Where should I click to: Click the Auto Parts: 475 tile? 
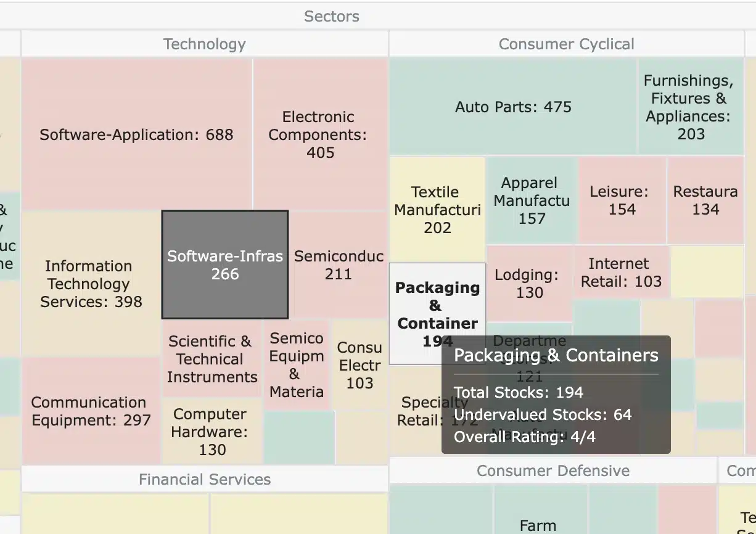pos(513,107)
